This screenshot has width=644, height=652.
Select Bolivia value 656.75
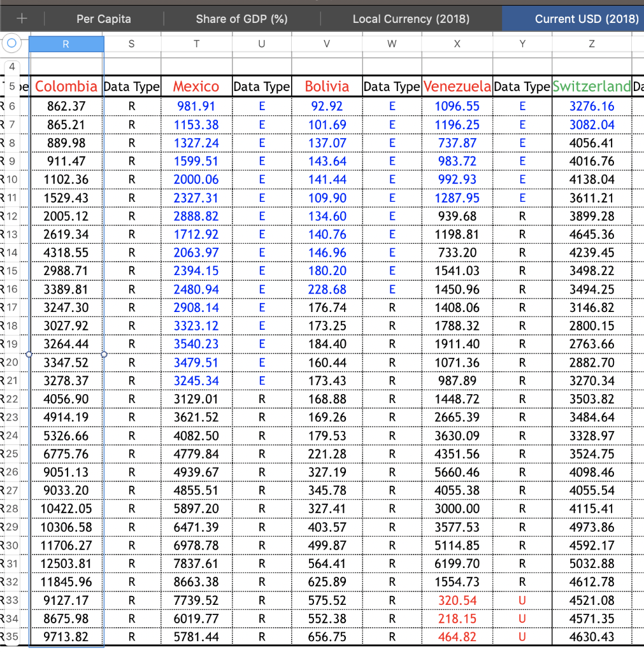point(327,637)
